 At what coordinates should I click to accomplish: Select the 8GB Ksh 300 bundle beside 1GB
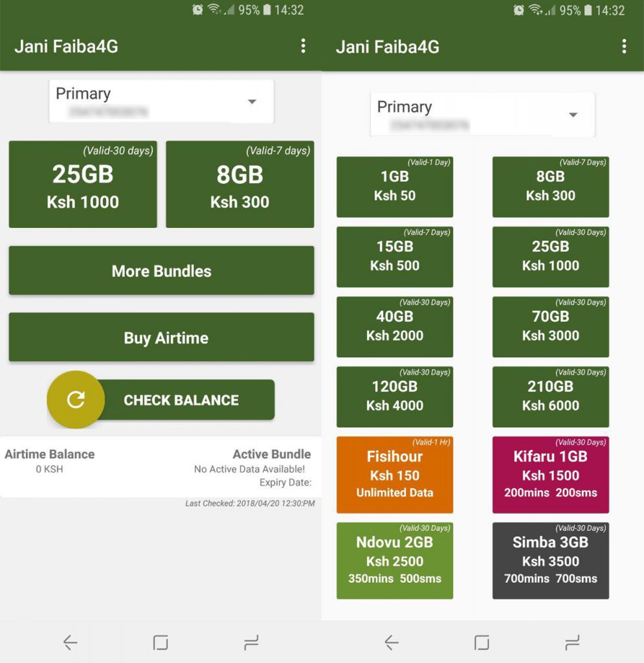tap(551, 187)
